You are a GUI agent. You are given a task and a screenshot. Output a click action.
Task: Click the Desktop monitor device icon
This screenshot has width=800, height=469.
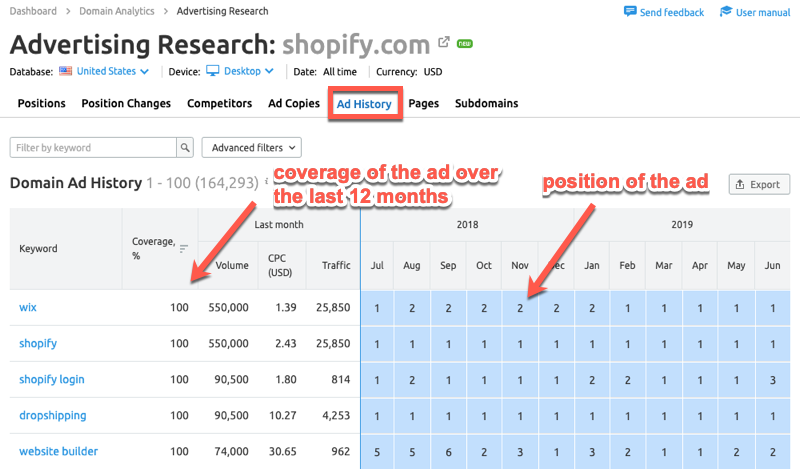pos(212,72)
